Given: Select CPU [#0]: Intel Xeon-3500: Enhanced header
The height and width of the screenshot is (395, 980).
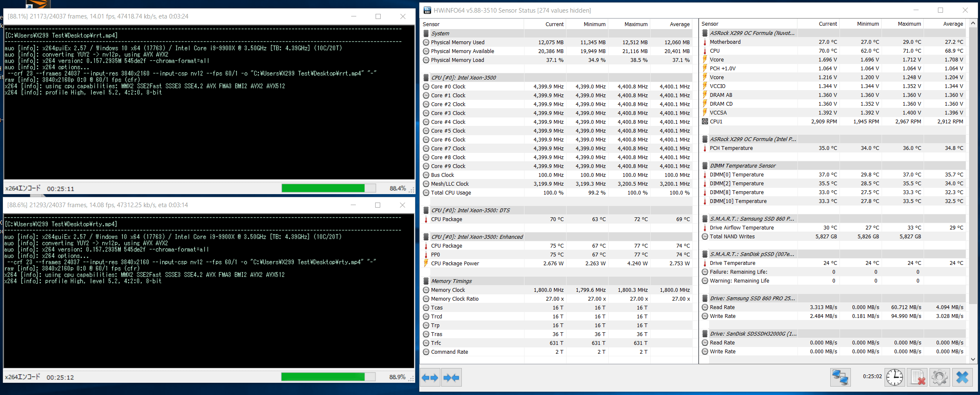Looking at the screenshot, I should click(x=477, y=237).
